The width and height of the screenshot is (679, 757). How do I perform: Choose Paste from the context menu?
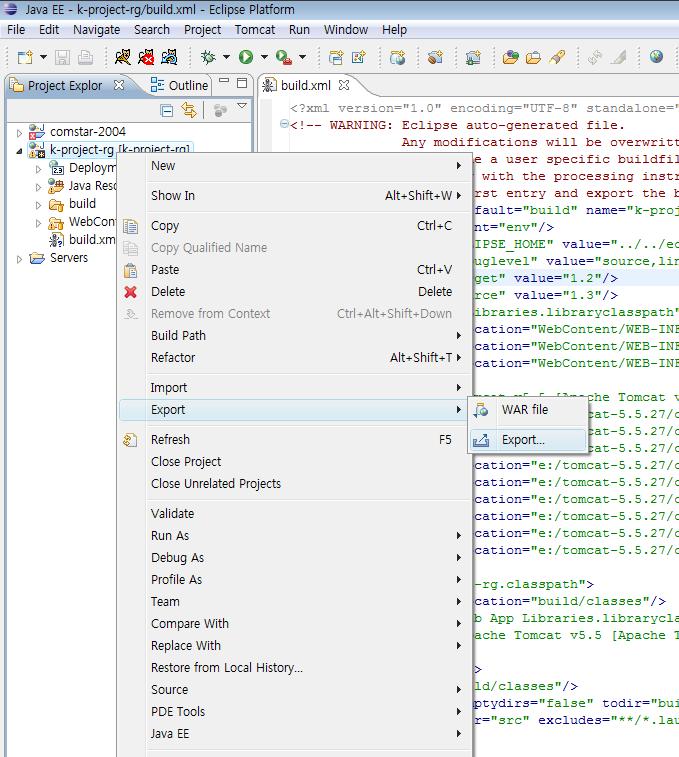[x=295, y=269]
